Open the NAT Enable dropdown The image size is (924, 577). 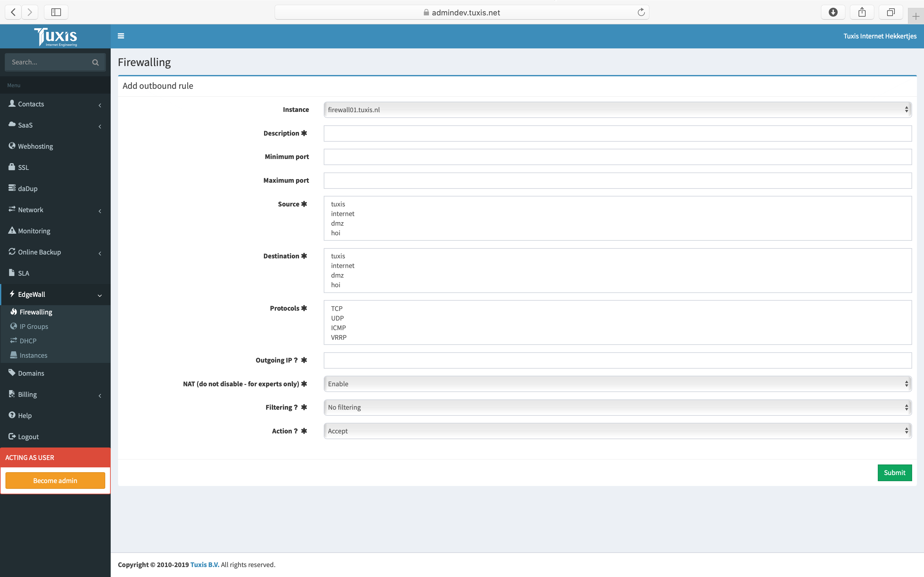[x=617, y=384]
